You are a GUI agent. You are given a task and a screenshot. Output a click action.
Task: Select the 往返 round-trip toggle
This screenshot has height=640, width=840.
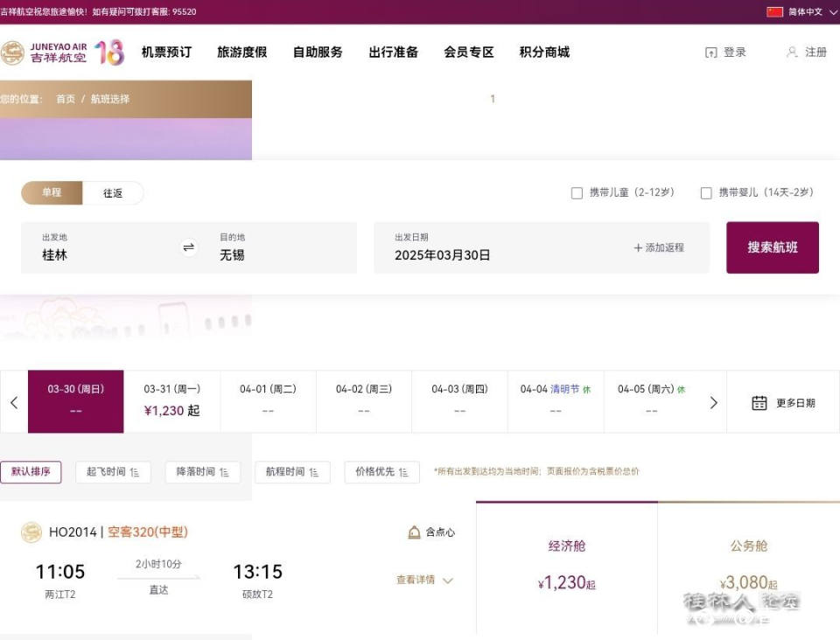click(x=113, y=193)
